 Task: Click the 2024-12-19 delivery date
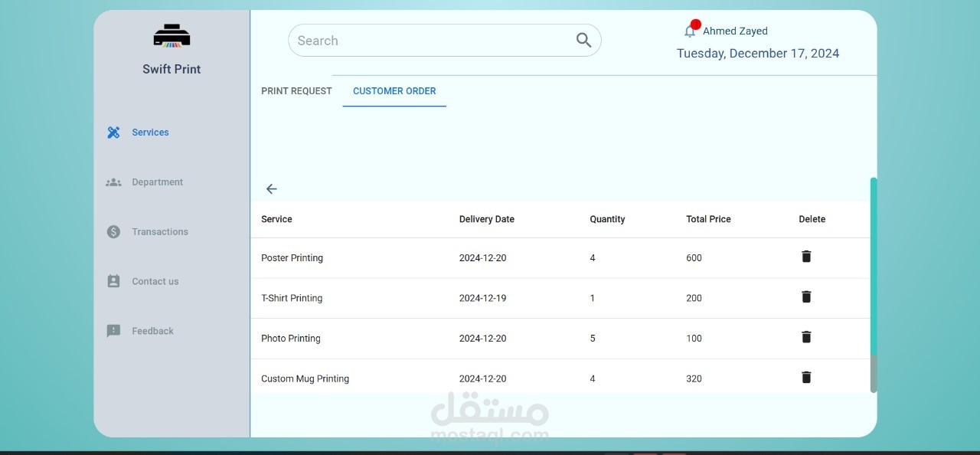click(482, 298)
